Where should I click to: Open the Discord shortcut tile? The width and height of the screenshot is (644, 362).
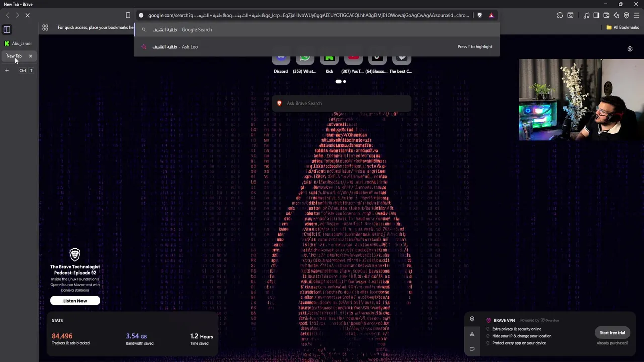point(281,65)
